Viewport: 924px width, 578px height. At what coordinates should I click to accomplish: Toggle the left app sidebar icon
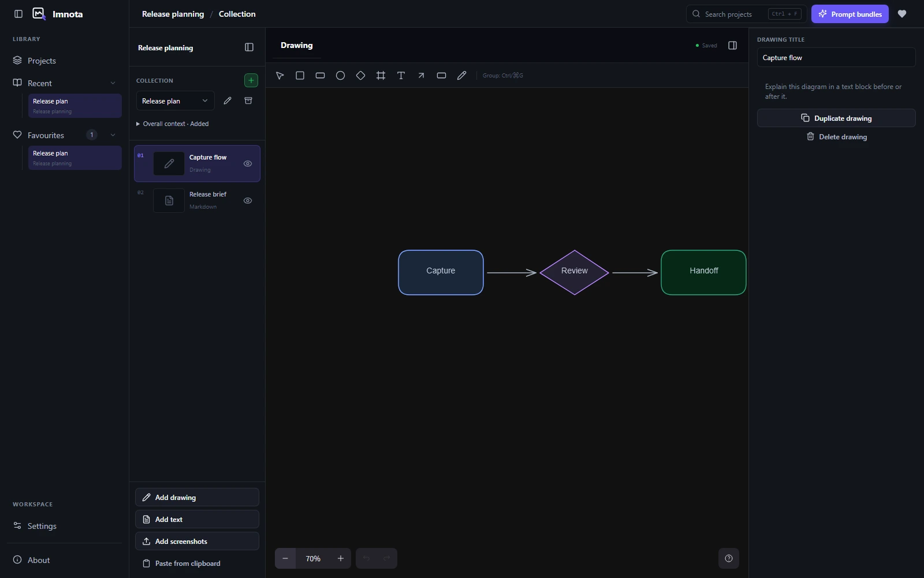click(x=18, y=14)
